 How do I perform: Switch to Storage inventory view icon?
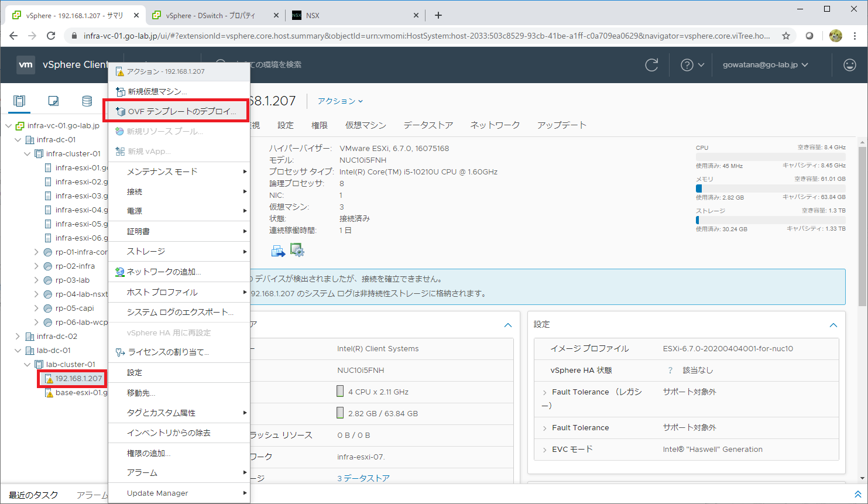[x=87, y=101]
